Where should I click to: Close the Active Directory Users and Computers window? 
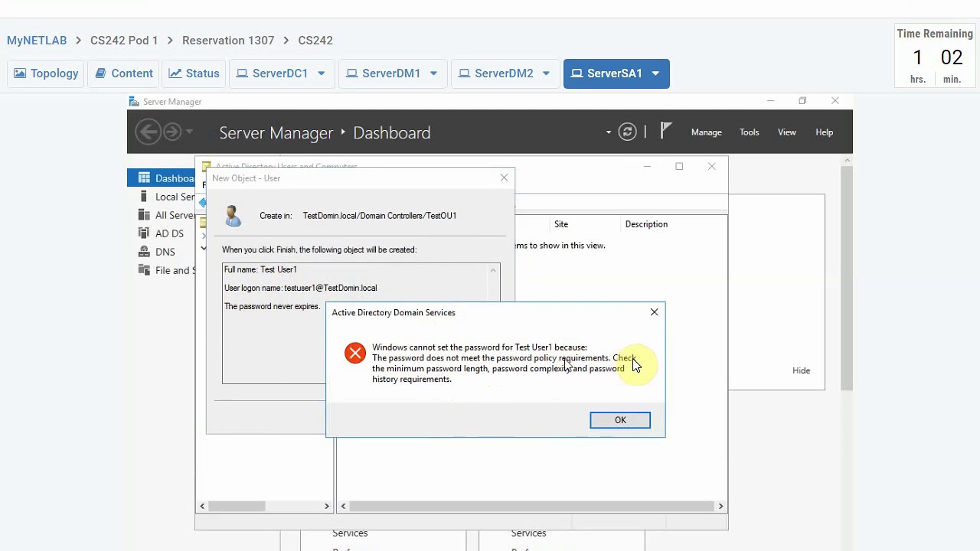(711, 166)
